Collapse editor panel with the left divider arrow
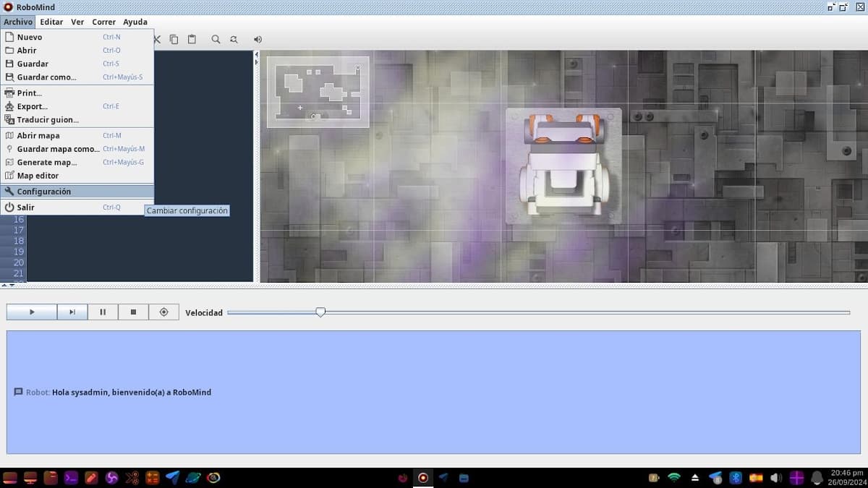The image size is (868, 488). 256,55
